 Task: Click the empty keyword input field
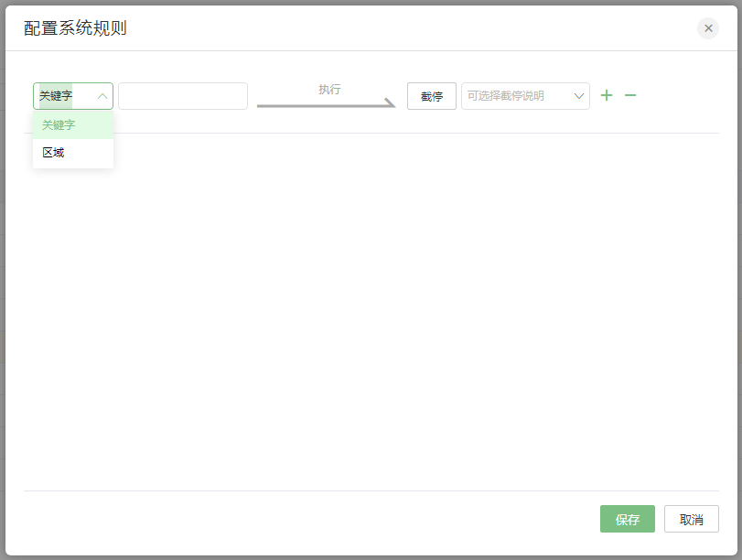coord(183,96)
